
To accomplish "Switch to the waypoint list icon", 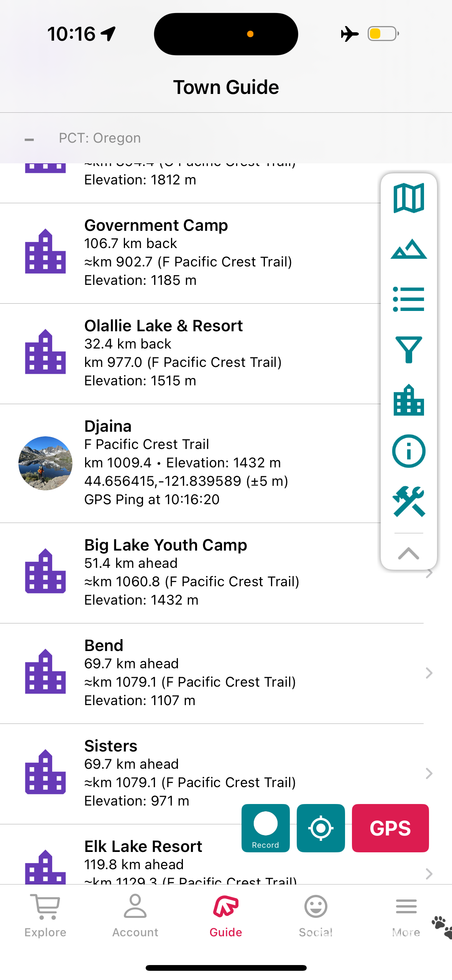I will [408, 299].
